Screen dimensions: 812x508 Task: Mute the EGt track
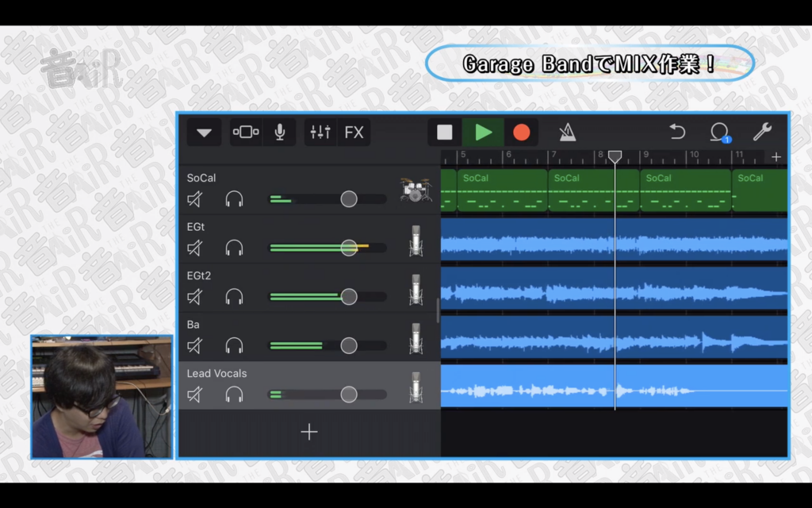(x=195, y=248)
